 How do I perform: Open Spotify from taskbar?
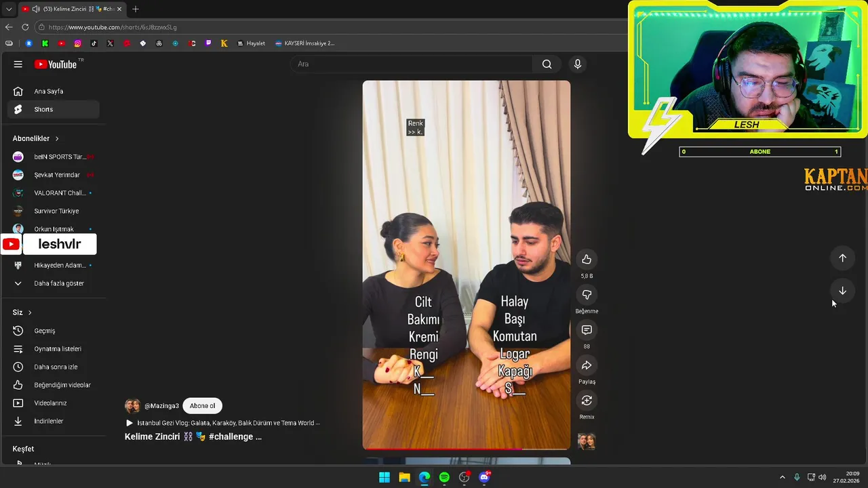click(444, 477)
